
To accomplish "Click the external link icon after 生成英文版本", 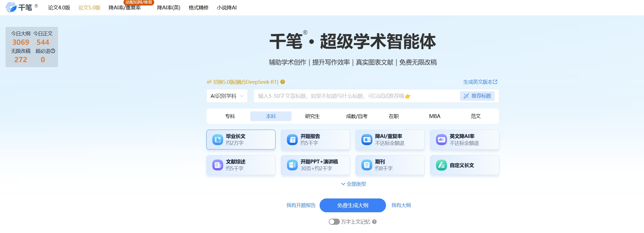I will click(x=495, y=82).
